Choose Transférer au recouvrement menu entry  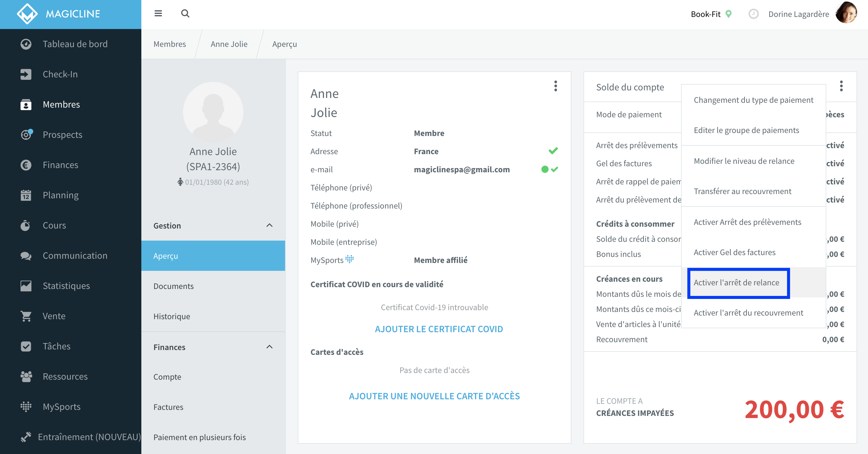pos(742,191)
